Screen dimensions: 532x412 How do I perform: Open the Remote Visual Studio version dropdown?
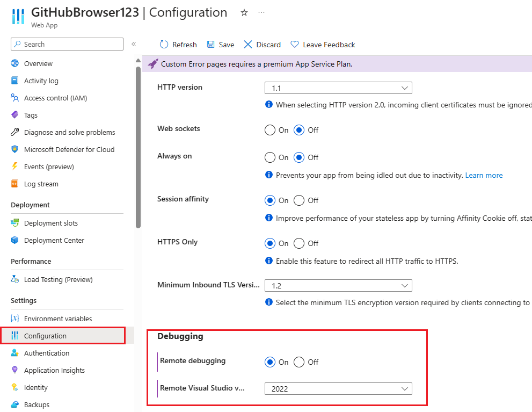click(x=338, y=388)
